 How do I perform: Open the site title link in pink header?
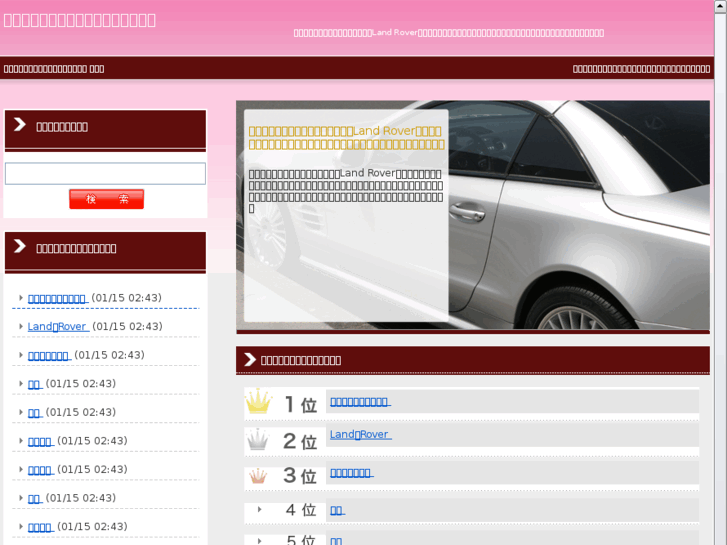[x=80, y=20]
